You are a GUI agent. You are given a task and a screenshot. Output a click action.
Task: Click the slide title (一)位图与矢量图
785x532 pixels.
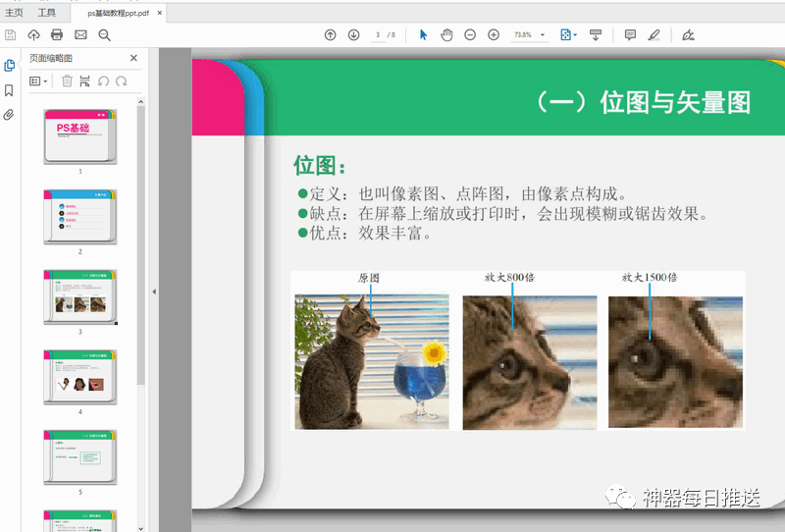(644, 102)
